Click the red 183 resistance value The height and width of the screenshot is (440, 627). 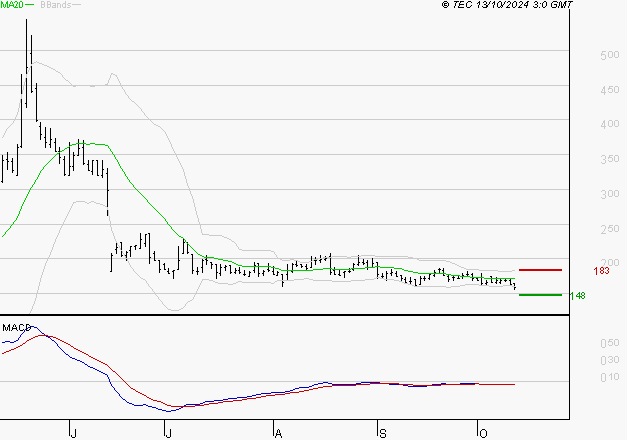point(601,271)
